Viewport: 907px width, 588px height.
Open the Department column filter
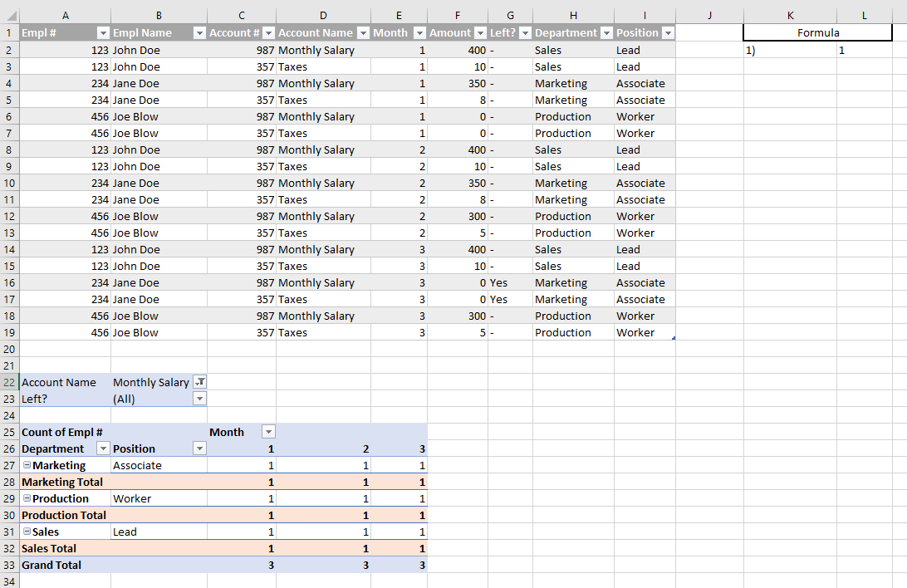pyautogui.click(x=605, y=32)
